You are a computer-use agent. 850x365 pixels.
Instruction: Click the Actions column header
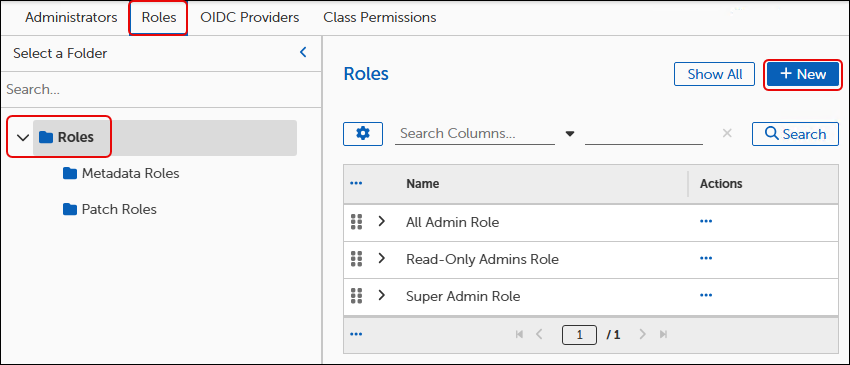click(721, 183)
